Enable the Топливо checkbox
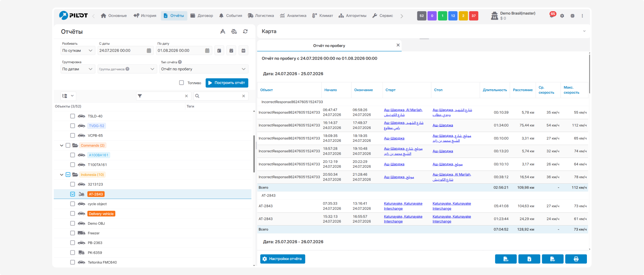644x275 pixels. (x=181, y=83)
